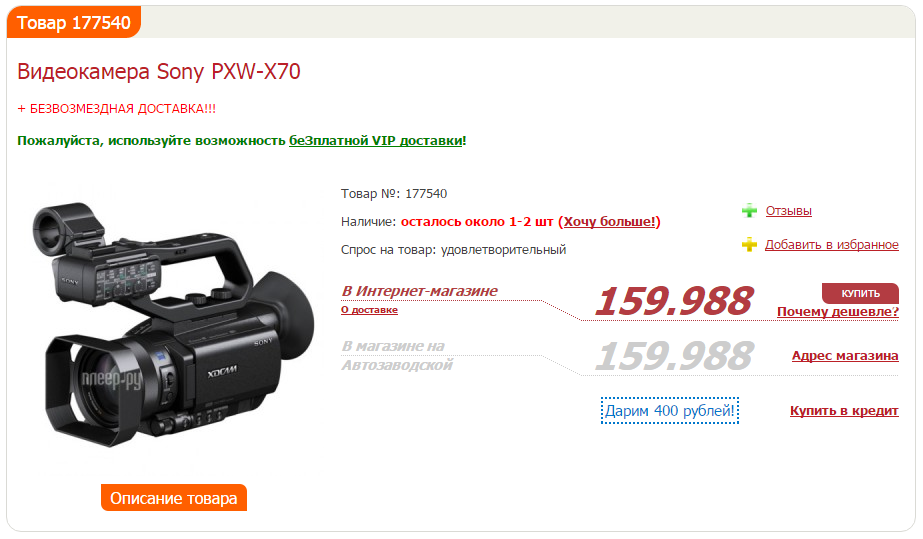The image size is (923, 539).
Task: Open the беЗплатной VIP доставки link
Action: 375,141
